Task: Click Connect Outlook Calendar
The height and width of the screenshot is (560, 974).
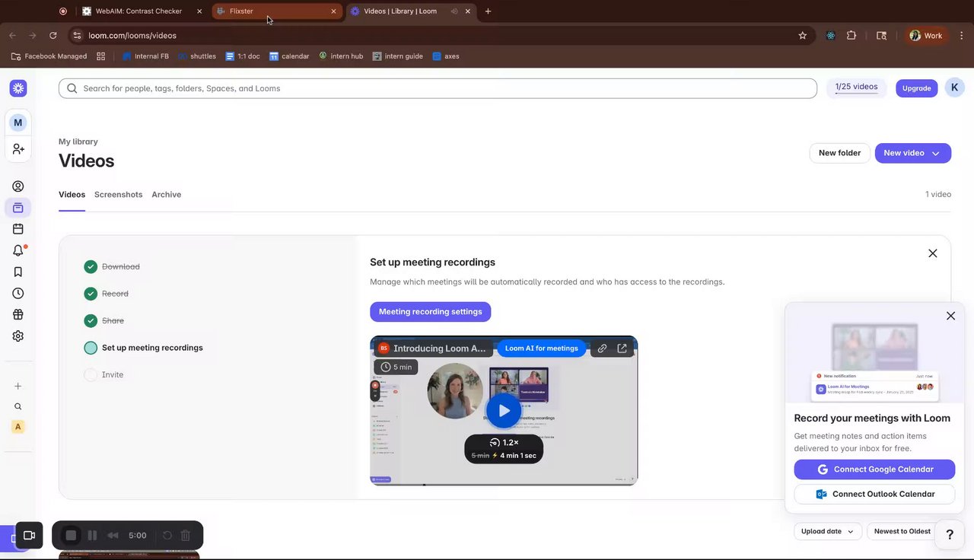Action: (x=874, y=494)
